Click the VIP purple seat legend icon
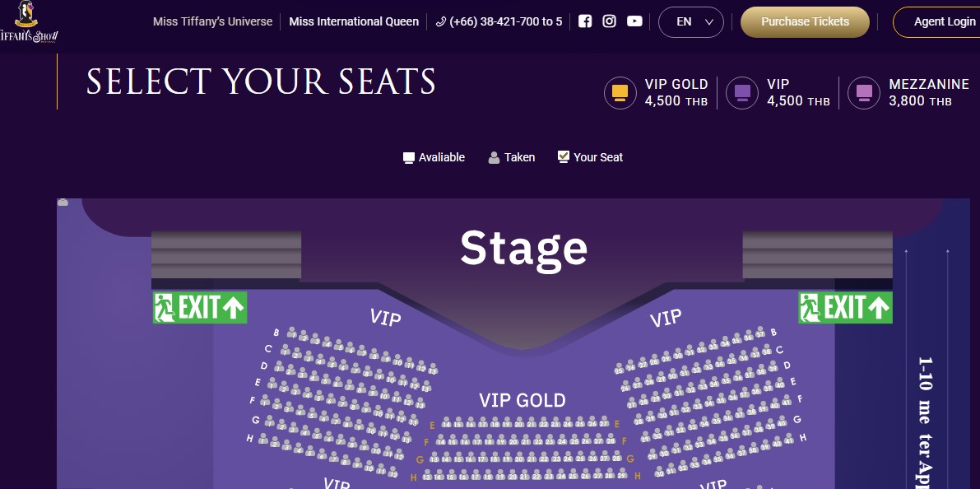The width and height of the screenshot is (980, 489). pos(742,92)
